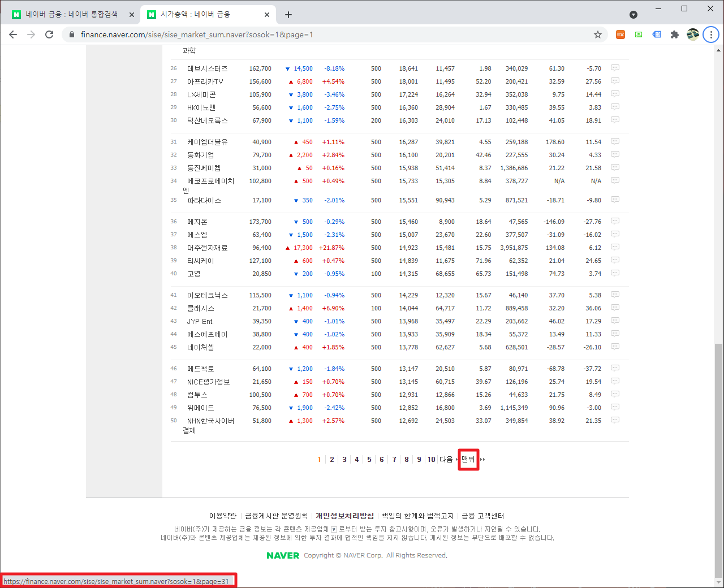Click scrollbar down arrow
This screenshot has height=588, width=724.
tap(718, 582)
